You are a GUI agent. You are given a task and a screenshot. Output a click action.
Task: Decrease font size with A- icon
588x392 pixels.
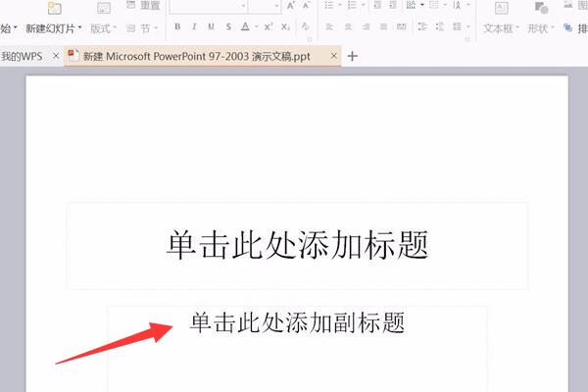click(307, 6)
